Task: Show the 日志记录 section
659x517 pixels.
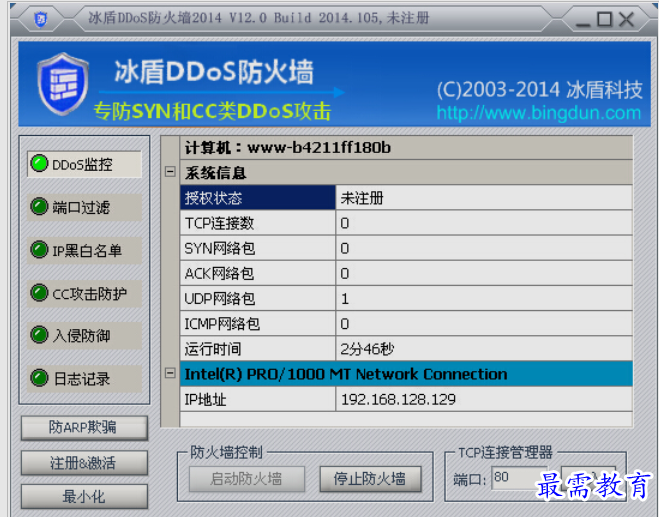Action: coord(84,378)
